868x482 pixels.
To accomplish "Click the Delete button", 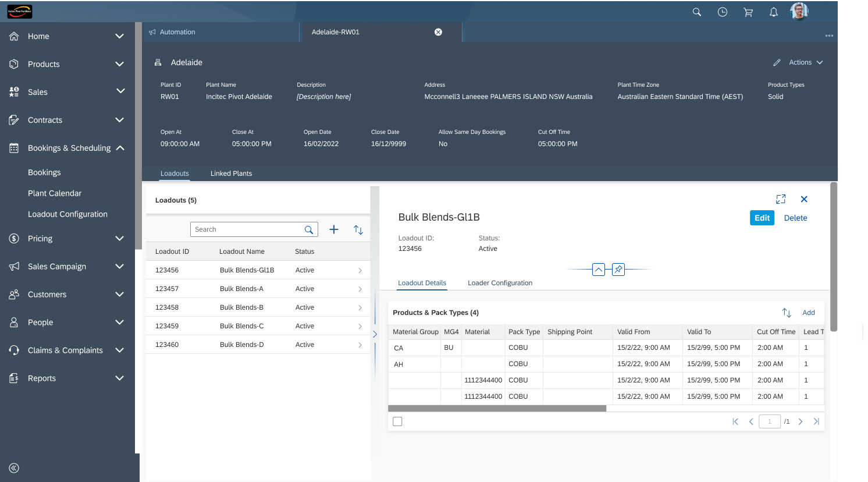I will coord(795,218).
